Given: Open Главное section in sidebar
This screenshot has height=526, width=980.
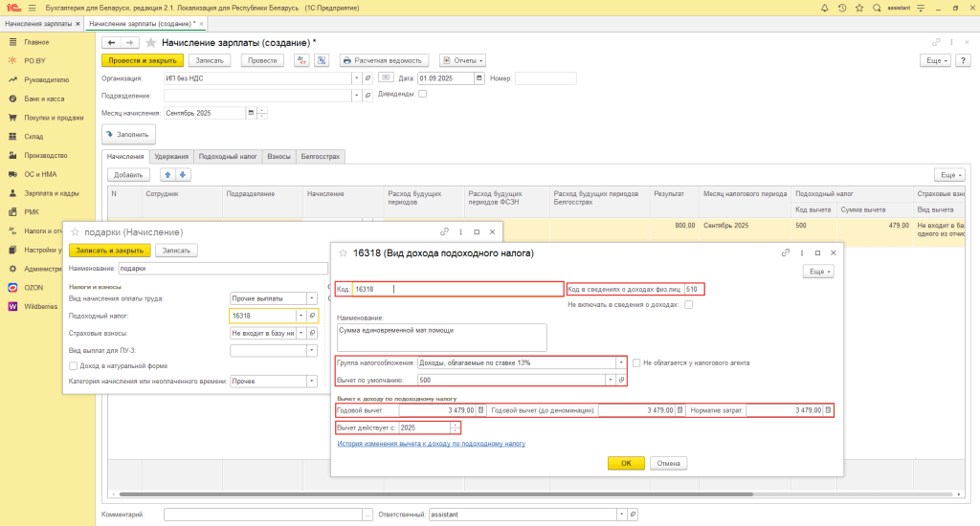Looking at the screenshot, I should (x=36, y=42).
